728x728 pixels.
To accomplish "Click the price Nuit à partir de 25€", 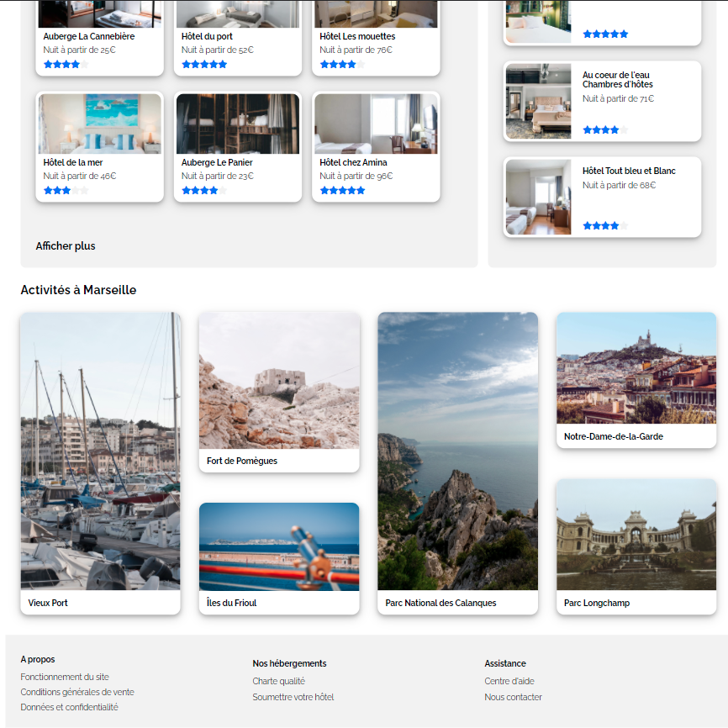I will click(79, 50).
